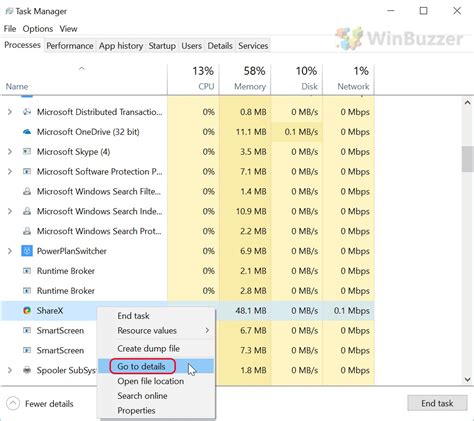The width and height of the screenshot is (474, 421).
Task: Sort by the CPU column header
Action: coord(193,79)
